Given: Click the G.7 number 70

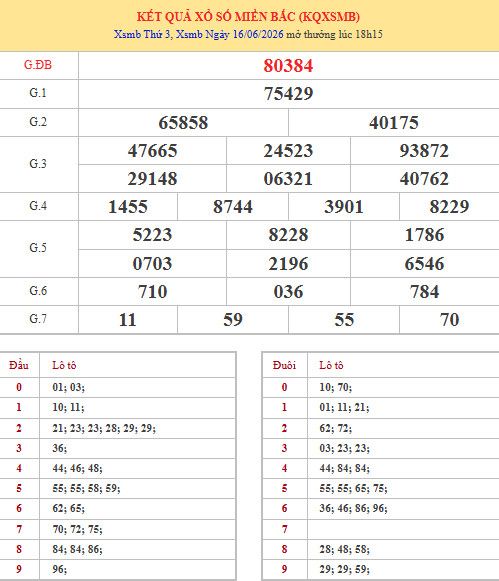Looking at the screenshot, I should (449, 320).
